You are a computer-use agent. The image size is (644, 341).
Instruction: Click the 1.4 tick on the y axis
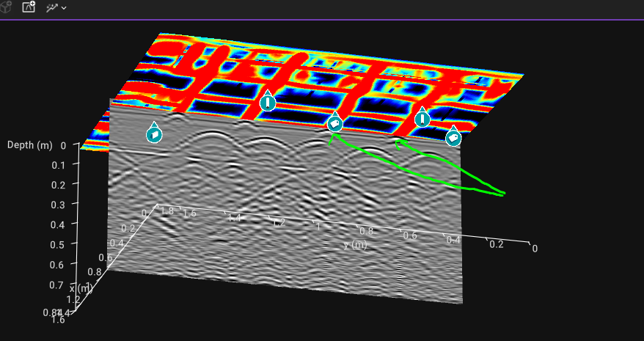tap(234, 218)
